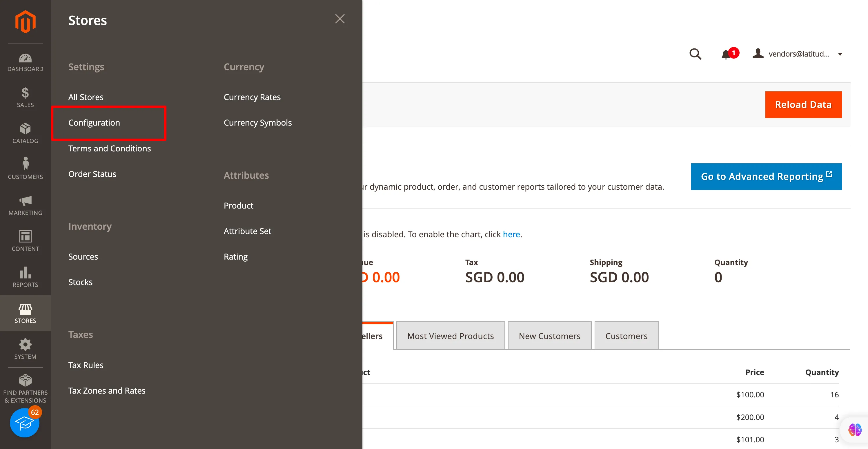Screen dimensions: 868x449
Task: Open Currency Symbols
Action: (x=258, y=123)
